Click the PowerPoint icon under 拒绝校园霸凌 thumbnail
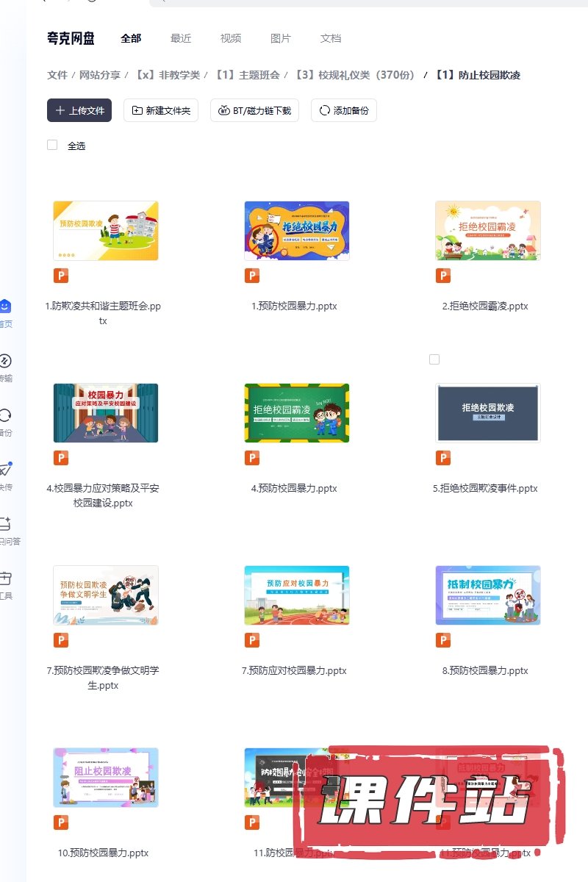This screenshot has width=588, height=882. point(443,276)
